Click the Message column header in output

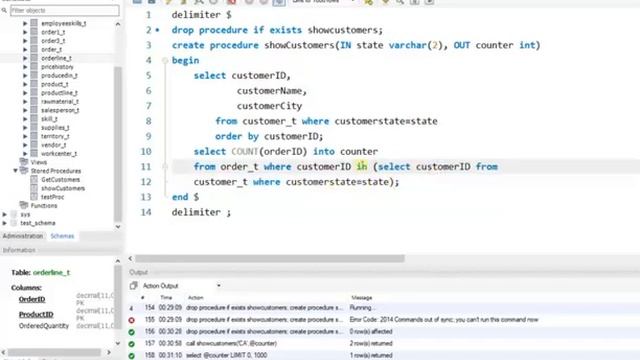(x=362, y=298)
